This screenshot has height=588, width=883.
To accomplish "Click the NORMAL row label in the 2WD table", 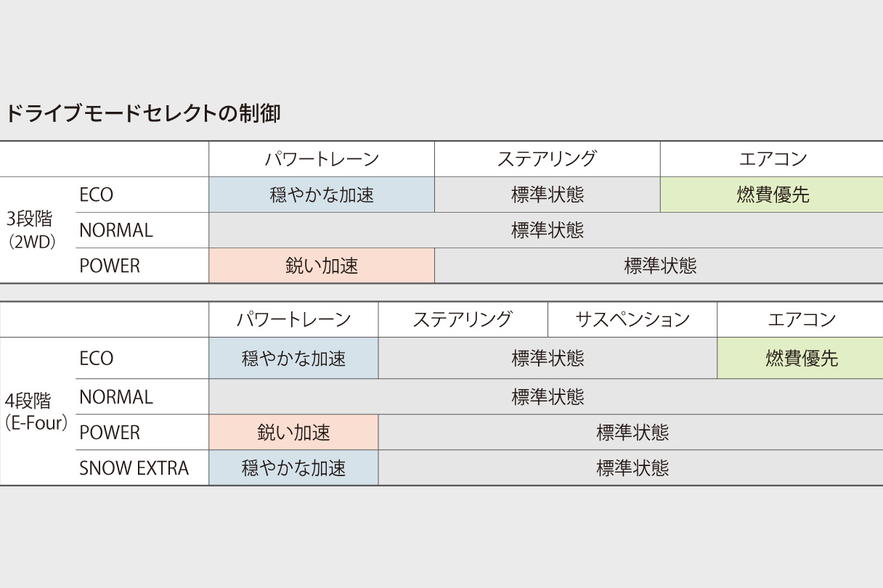I will pos(116,230).
